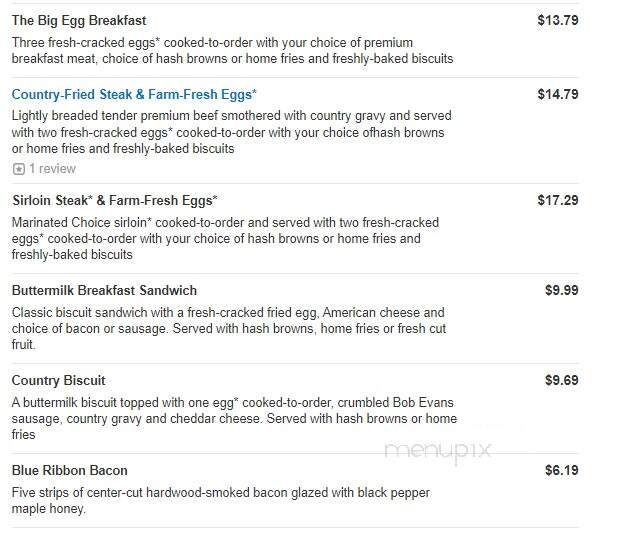Click the $6.19 price
The image size is (617, 533).
click(562, 470)
